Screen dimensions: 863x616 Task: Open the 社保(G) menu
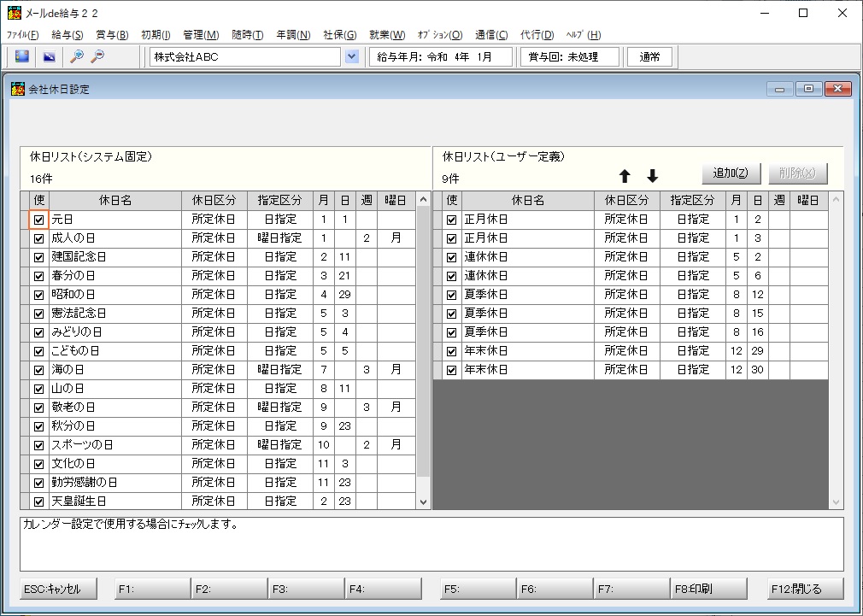click(339, 35)
